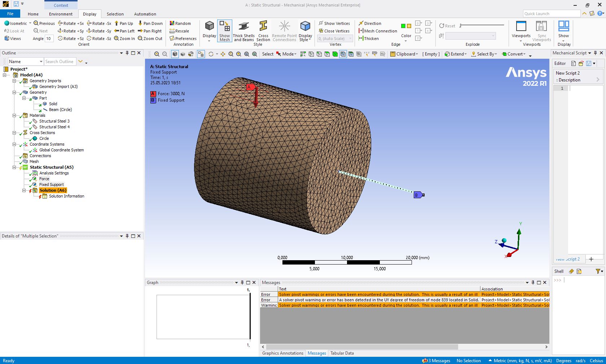Image resolution: width=606 pixels, height=364 pixels.
Task: Open the Views dropdown
Action: [13, 39]
